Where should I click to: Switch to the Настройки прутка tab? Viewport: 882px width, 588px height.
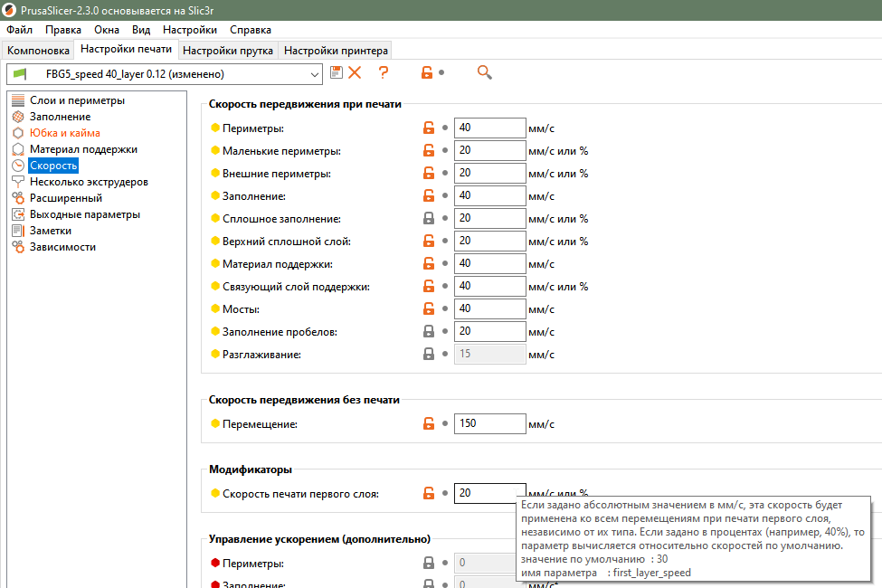point(228,51)
